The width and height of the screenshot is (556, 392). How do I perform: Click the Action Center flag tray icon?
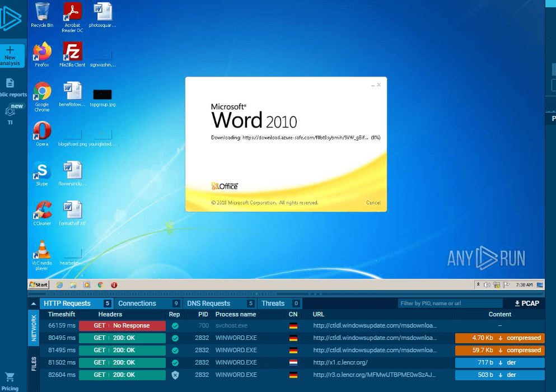506,285
